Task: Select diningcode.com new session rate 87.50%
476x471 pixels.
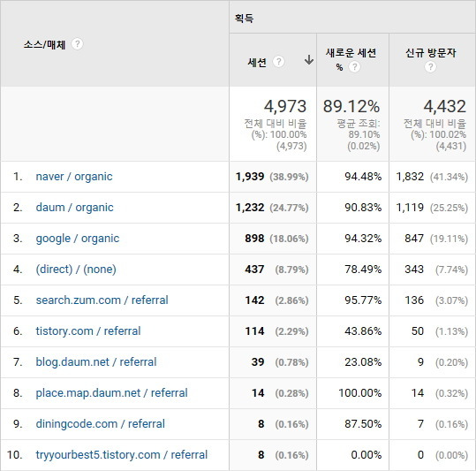Action: [x=363, y=424]
